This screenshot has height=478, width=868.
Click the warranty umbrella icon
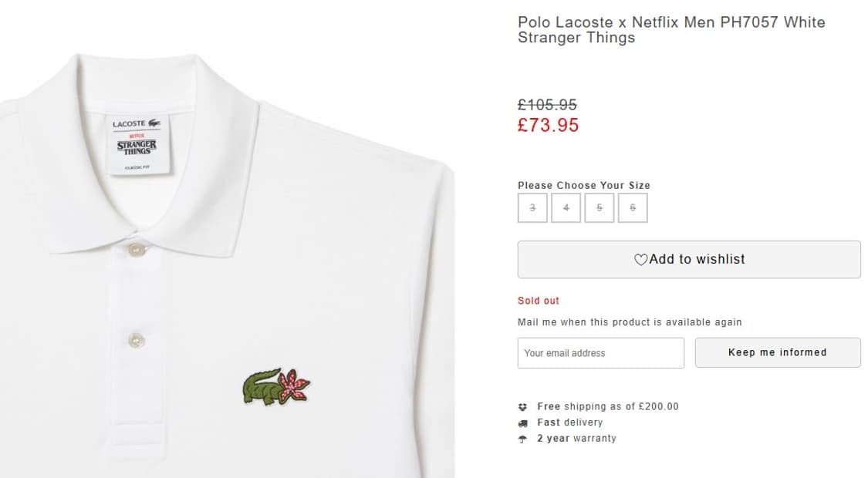point(522,439)
